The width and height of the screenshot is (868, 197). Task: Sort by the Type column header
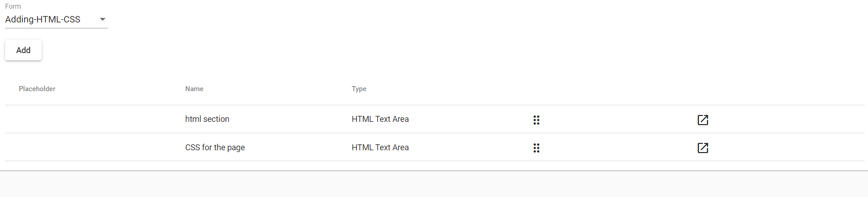click(359, 89)
